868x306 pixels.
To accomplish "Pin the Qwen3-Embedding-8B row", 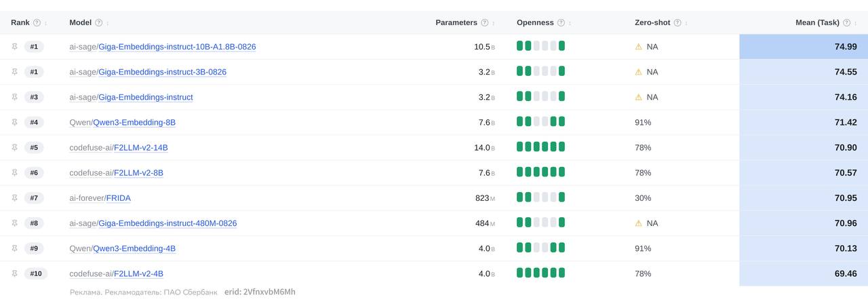I will coord(15,122).
